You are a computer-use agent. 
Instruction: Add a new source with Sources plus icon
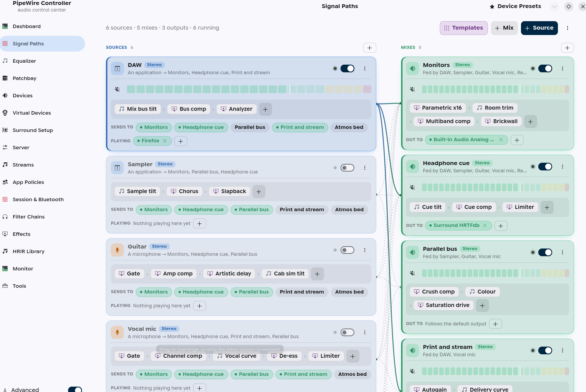(x=369, y=48)
